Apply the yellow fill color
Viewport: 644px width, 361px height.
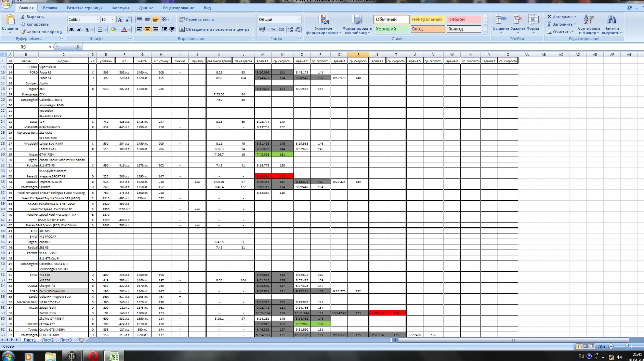click(x=113, y=29)
